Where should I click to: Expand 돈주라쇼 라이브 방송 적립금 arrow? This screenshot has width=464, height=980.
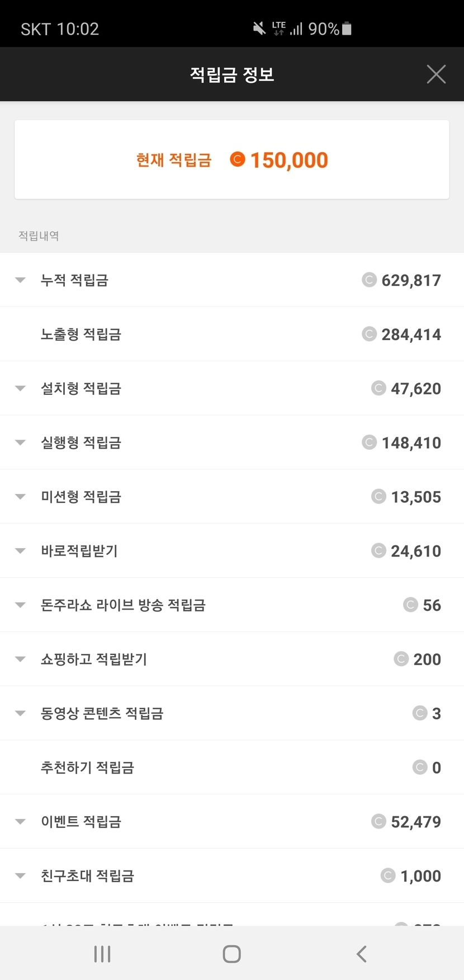tap(21, 605)
